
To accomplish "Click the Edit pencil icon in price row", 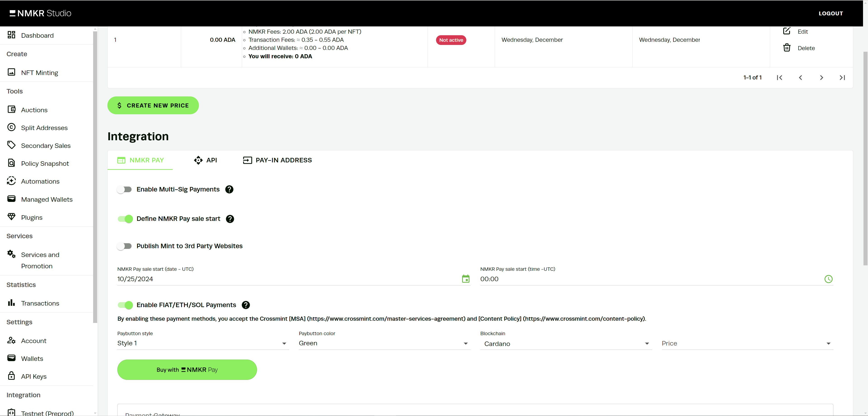I will pyautogui.click(x=786, y=31).
